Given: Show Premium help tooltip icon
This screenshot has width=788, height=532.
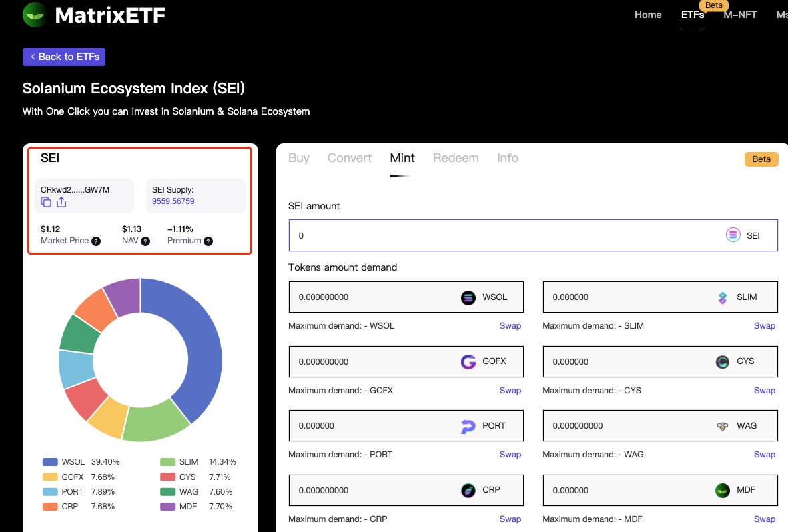Looking at the screenshot, I should click(x=208, y=241).
